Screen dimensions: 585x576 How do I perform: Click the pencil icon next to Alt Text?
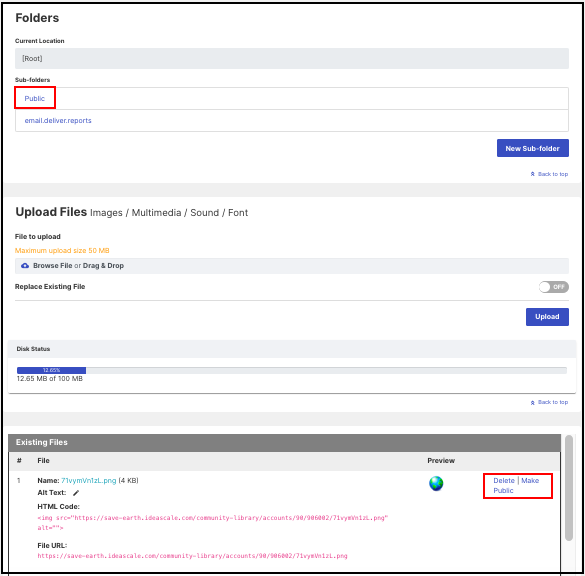[76, 493]
